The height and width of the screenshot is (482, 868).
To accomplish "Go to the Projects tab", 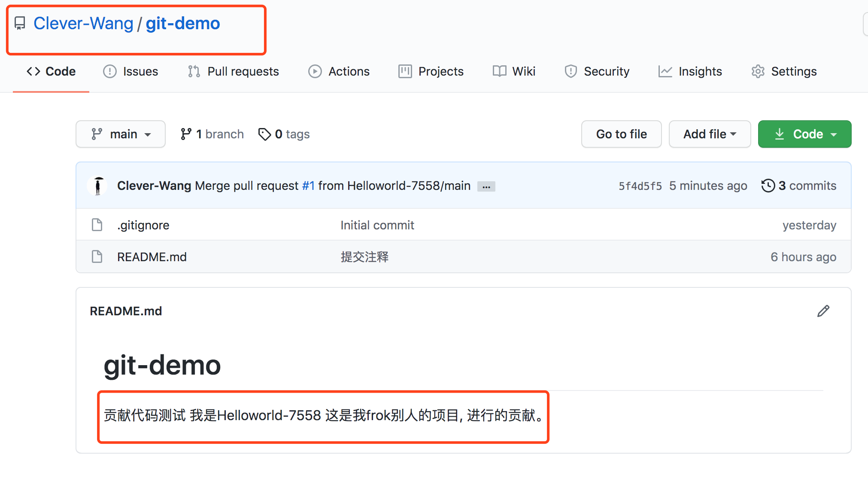I will coord(431,71).
